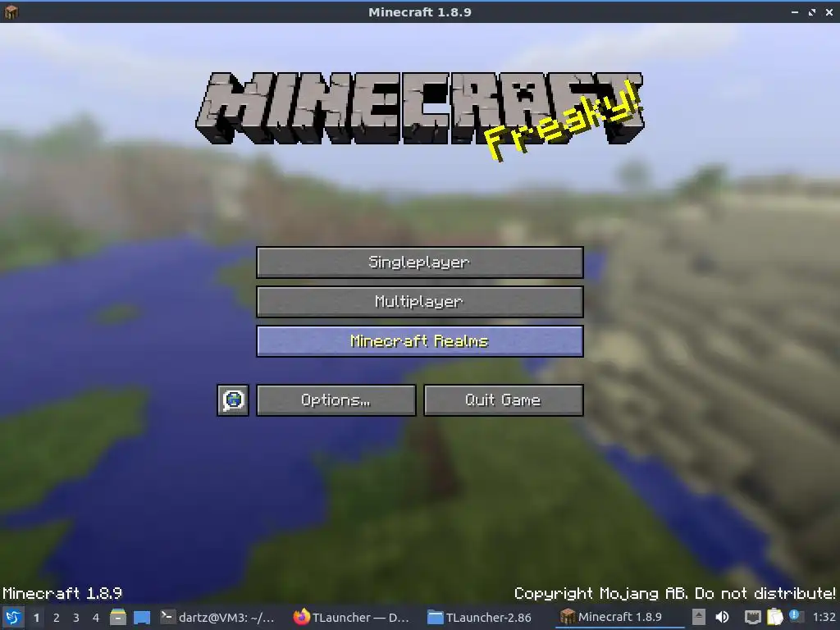Open the Options menu
Screen dimensions: 840x630
[x=336, y=400]
